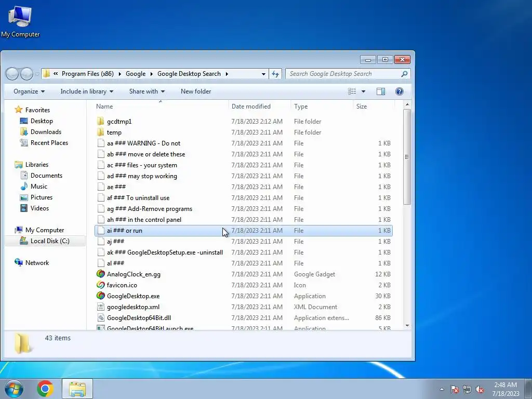
Task: Open the My Computer desktop icon
Action: [20, 21]
